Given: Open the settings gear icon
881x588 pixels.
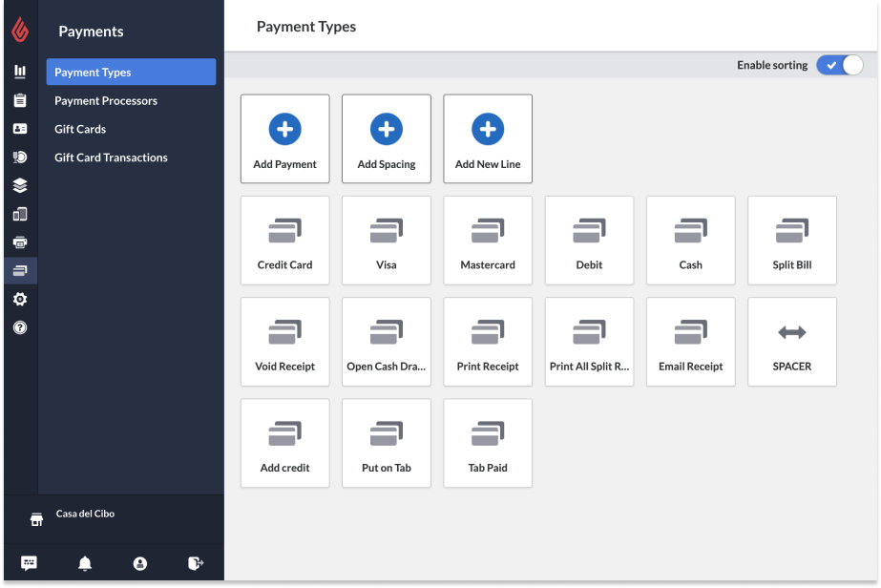Looking at the screenshot, I should point(20,299).
